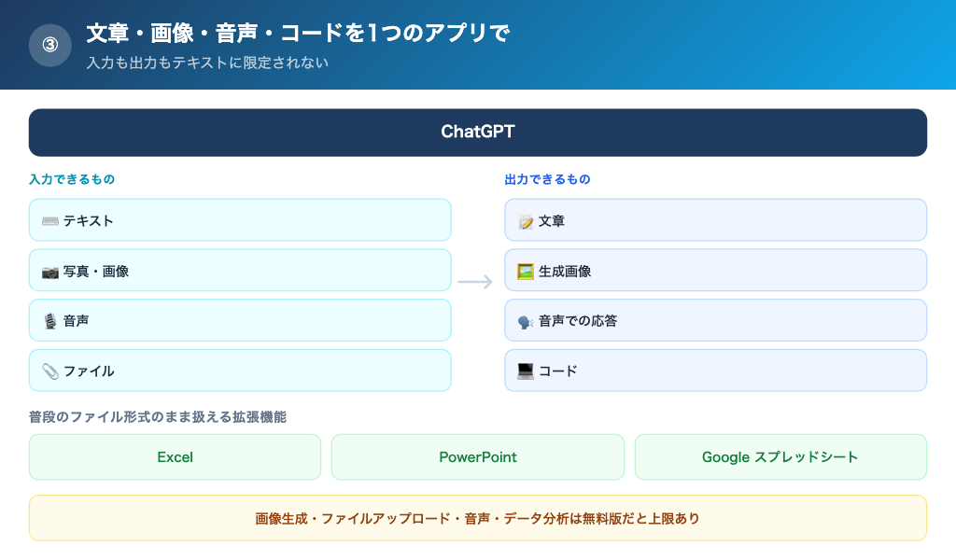Click the 出力できるもの label
This screenshot has width=956, height=560.
547,179
